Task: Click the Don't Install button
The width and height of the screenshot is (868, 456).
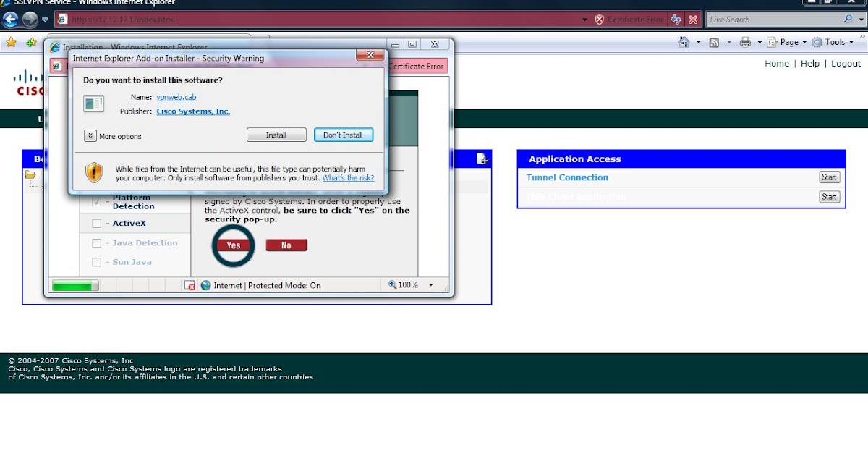Action: tap(343, 135)
